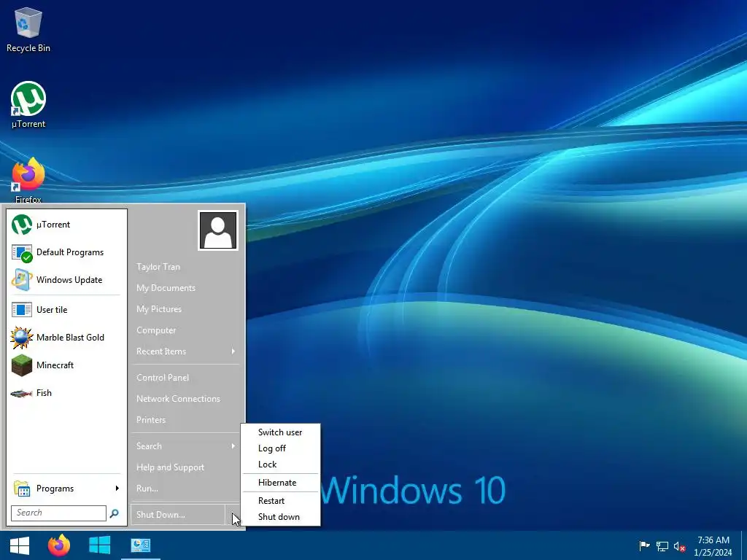Open Network Connections
This screenshot has width=747, height=560.
(x=185, y=399)
